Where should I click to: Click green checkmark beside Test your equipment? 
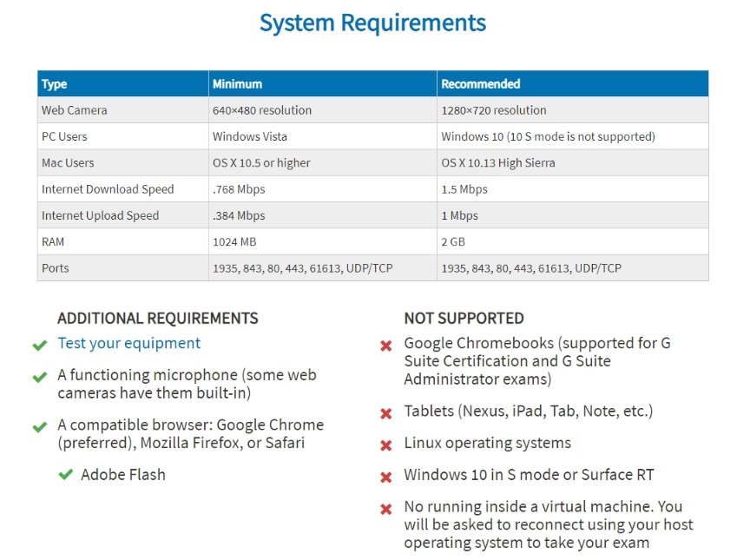[x=39, y=345]
